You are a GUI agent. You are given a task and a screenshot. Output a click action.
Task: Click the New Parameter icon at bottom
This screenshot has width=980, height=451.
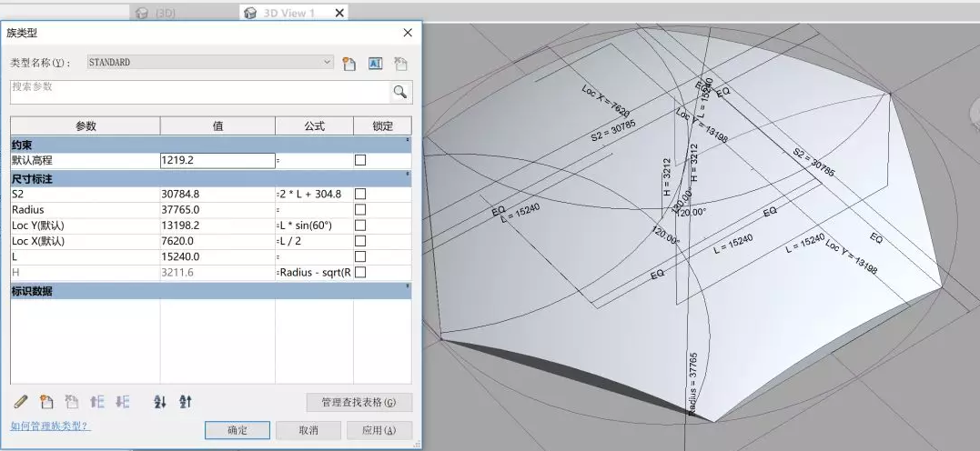[x=46, y=402]
